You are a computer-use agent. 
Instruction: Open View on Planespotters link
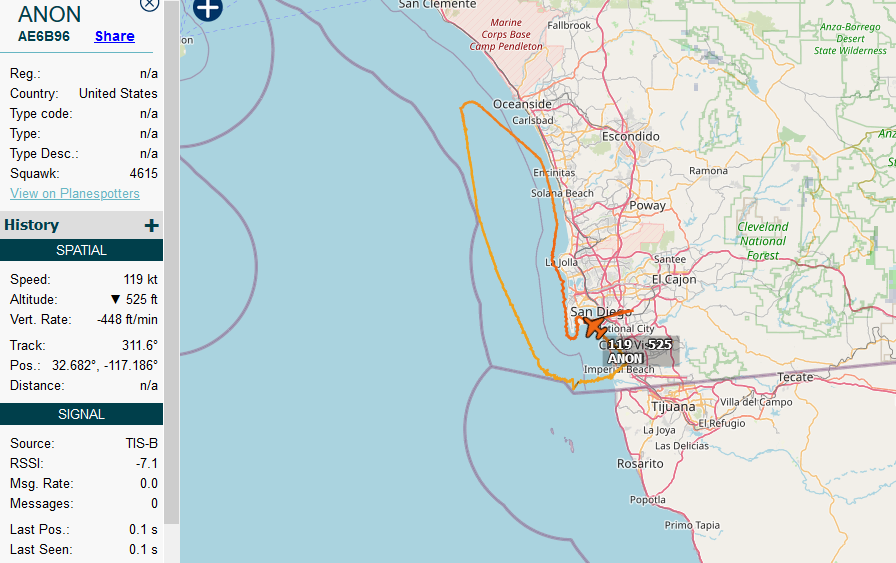75,193
